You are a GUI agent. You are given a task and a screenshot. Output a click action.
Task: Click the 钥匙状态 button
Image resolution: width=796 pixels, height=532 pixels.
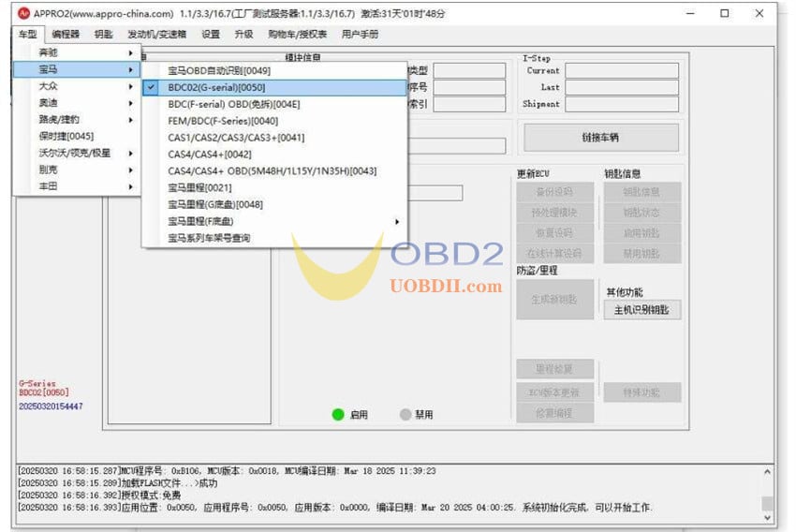click(x=642, y=213)
